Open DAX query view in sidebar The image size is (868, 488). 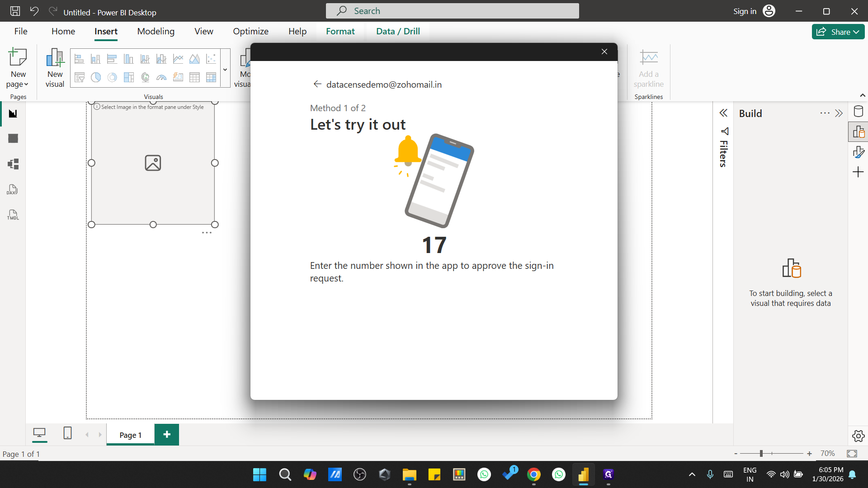coord(13,190)
